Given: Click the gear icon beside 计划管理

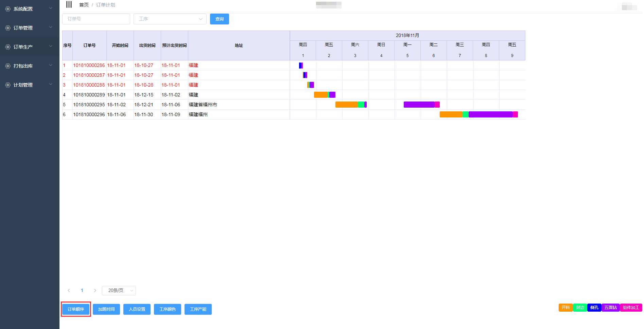Looking at the screenshot, I should [8, 85].
